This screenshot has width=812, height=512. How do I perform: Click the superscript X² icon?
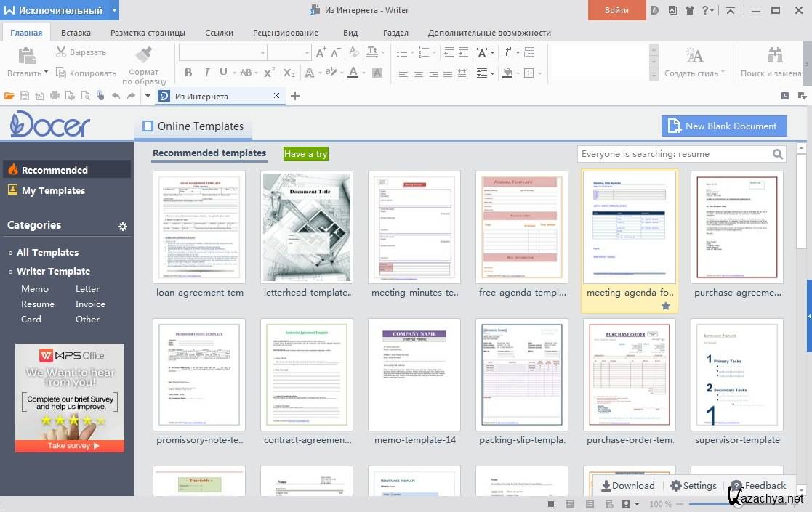[x=269, y=73]
